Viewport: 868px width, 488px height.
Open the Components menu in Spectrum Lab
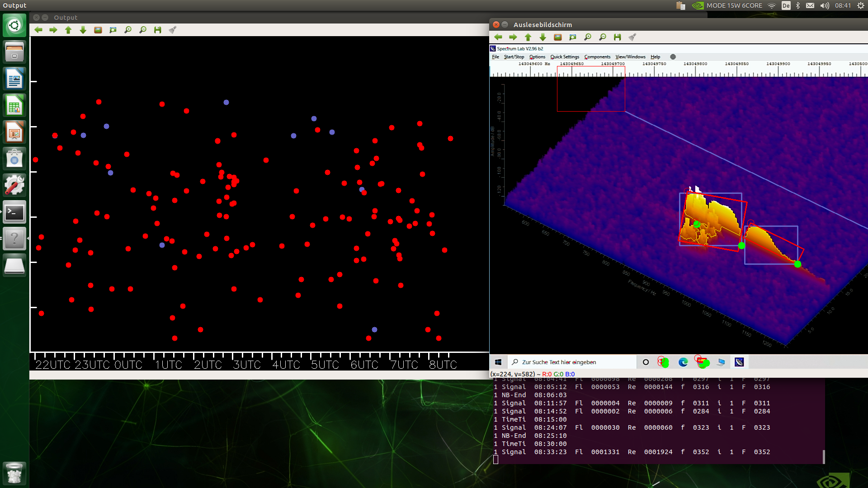597,57
